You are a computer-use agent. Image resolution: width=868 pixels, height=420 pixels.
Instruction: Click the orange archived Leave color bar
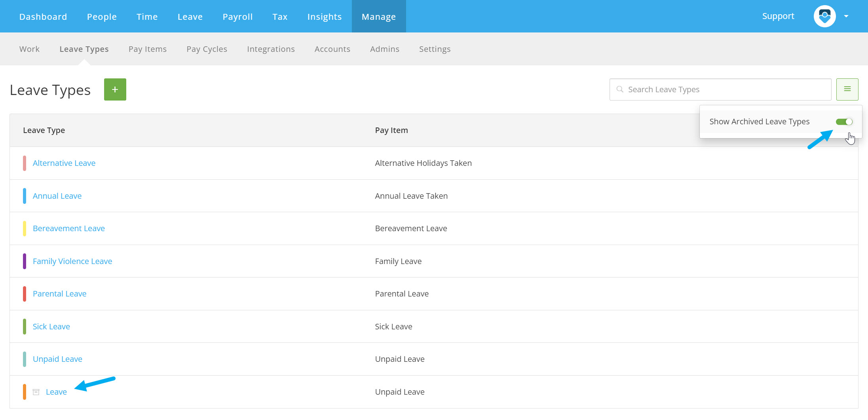pyautogui.click(x=25, y=392)
